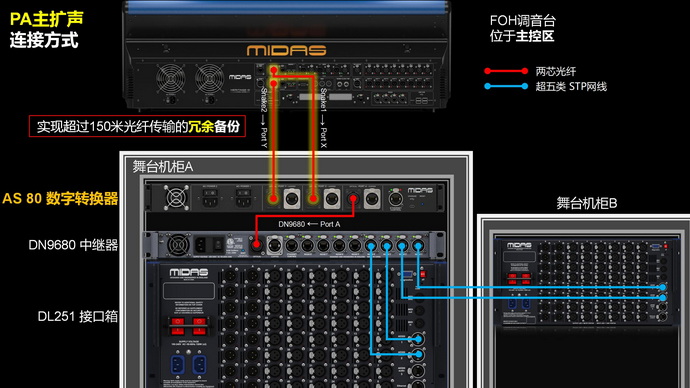The image size is (690, 388).
Task: Click the PA主扩声 heading text
Action: click(46, 19)
